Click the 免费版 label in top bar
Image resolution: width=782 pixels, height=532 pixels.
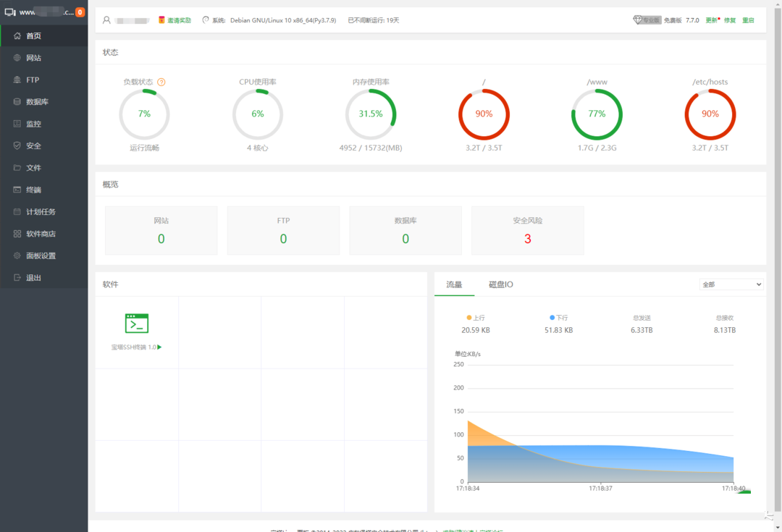pyautogui.click(x=672, y=20)
